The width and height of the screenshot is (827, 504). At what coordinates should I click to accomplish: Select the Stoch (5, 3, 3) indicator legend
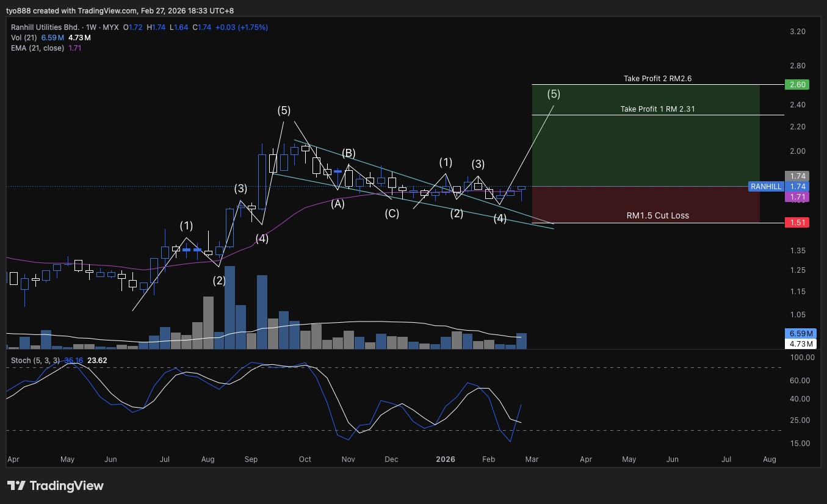click(x=35, y=361)
